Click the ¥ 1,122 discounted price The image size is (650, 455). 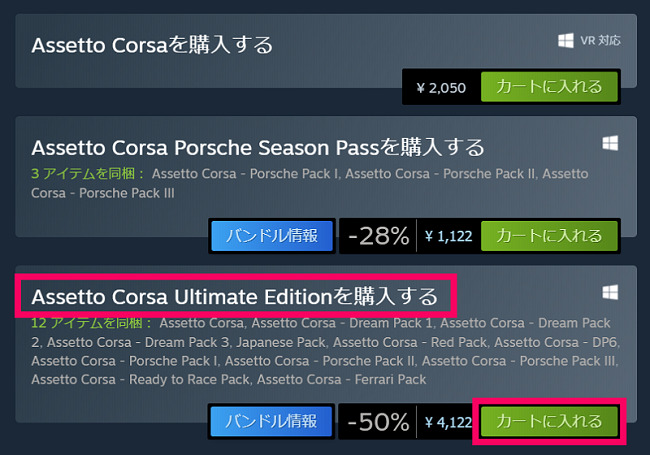click(x=449, y=236)
